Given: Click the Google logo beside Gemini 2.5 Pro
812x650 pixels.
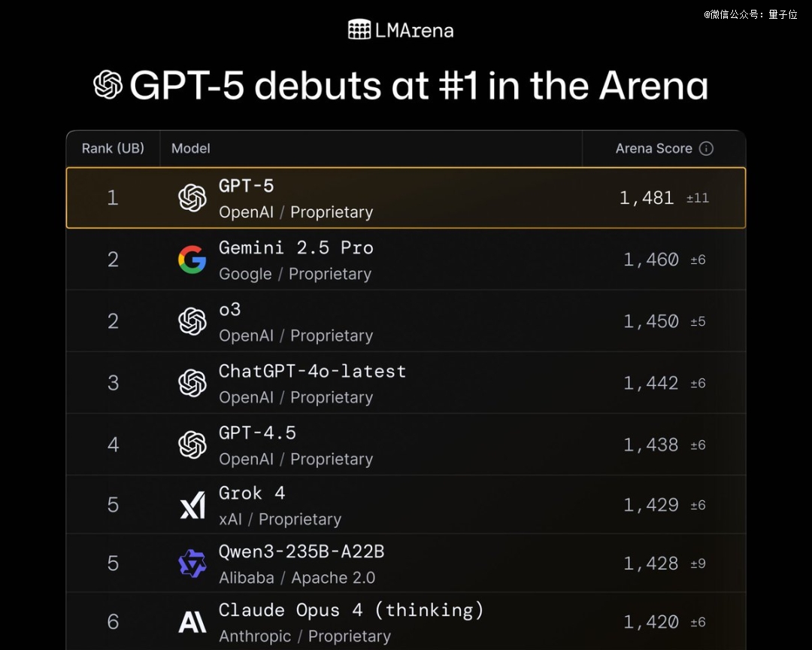Looking at the screenshot, I should 192,260.
